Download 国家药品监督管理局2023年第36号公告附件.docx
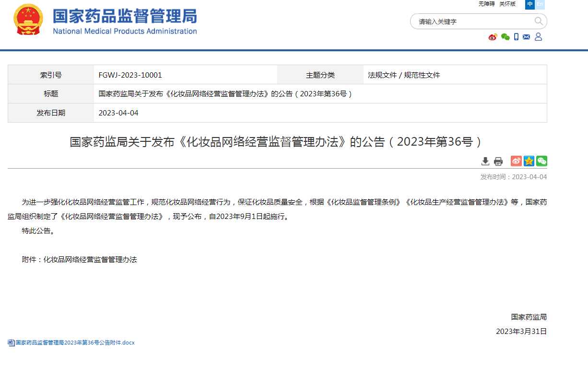 (75, 343)
